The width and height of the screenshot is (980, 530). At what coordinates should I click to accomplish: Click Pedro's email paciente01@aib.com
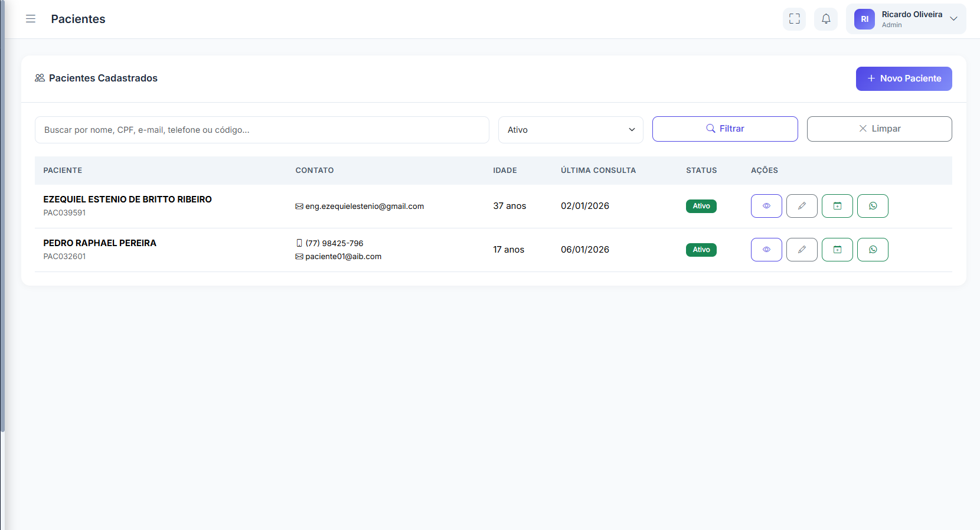coord(343,257)
